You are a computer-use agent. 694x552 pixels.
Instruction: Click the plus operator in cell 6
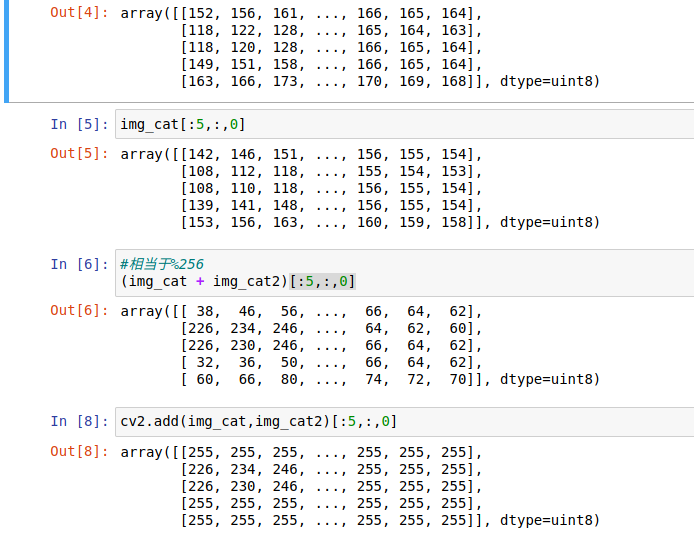click(x=200, y=282)
